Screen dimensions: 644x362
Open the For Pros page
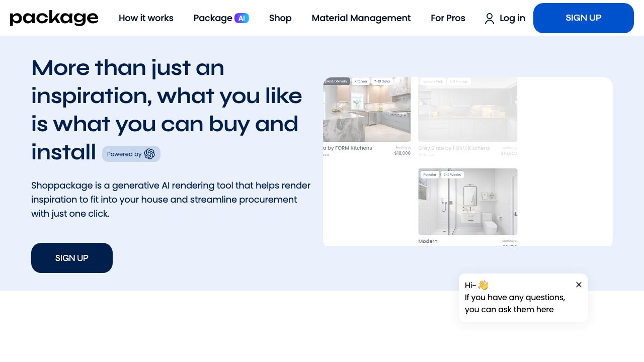pos(448,18)
